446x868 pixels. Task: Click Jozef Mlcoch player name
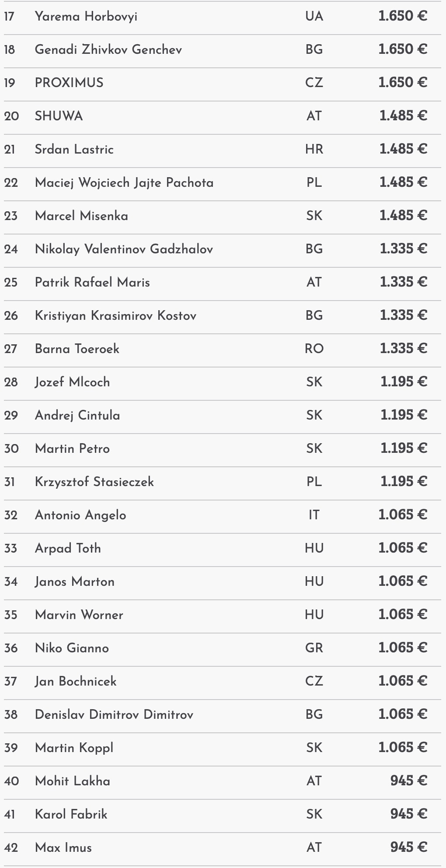(x=72, y=382)
